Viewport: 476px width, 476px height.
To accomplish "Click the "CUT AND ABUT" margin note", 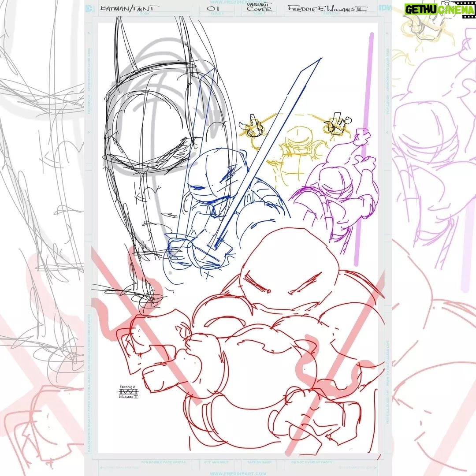I will tap(216, 462).
